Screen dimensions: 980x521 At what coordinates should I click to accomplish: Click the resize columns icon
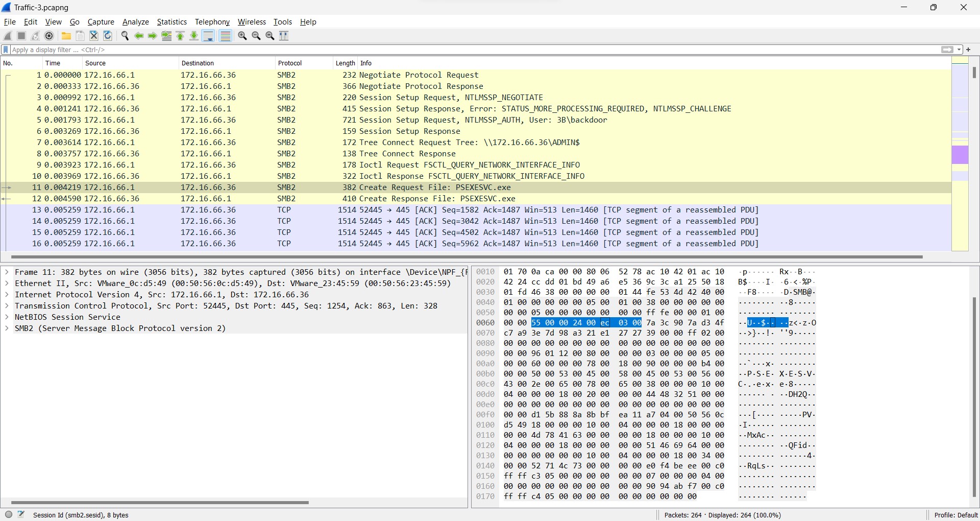click(x=284, y=36)
